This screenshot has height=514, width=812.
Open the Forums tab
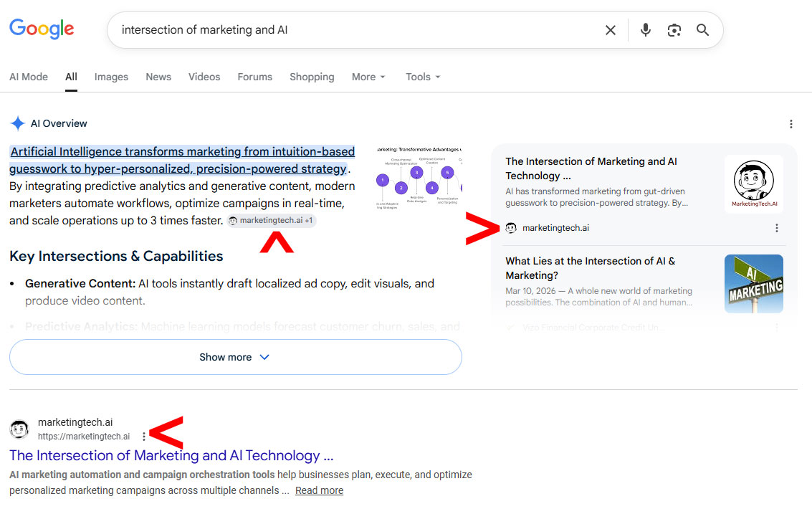tap(255, 77)
